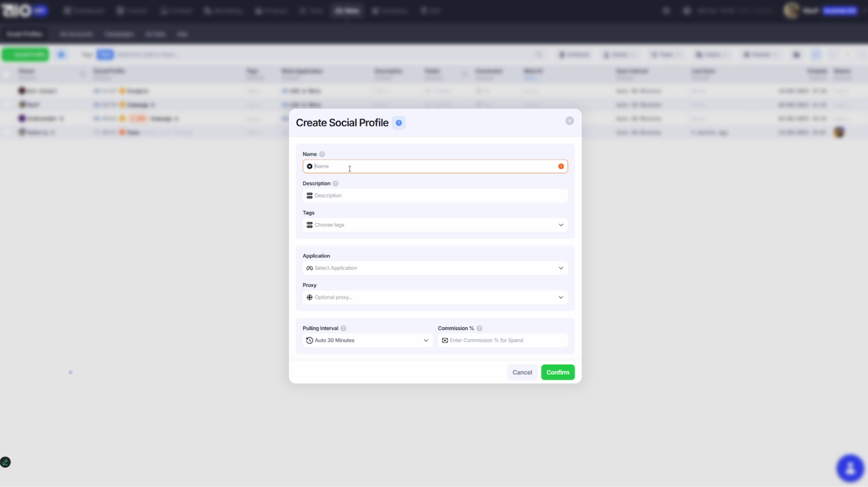Viewport: 868px width, 487px height.
Task: Click the globe icon in Proxy field
Action: 309,298
